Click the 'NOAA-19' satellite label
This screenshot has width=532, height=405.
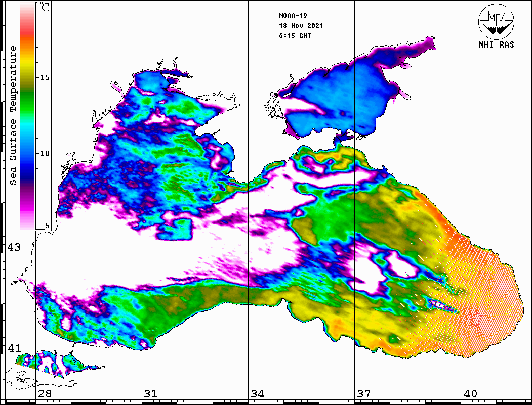tap(293, 16)
